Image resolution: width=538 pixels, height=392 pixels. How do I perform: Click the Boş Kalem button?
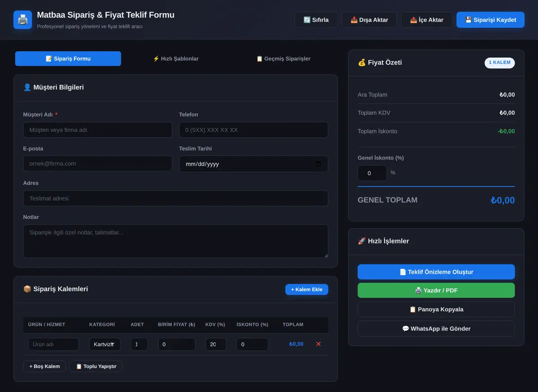coord(44,366)
